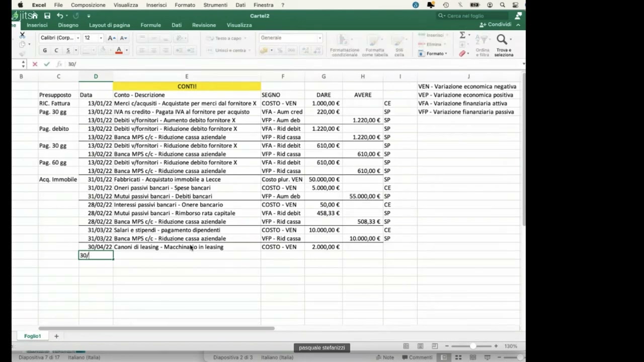Open Formattazione condizionale
This screenshot has height=362, width=644.
pos(345,45)
